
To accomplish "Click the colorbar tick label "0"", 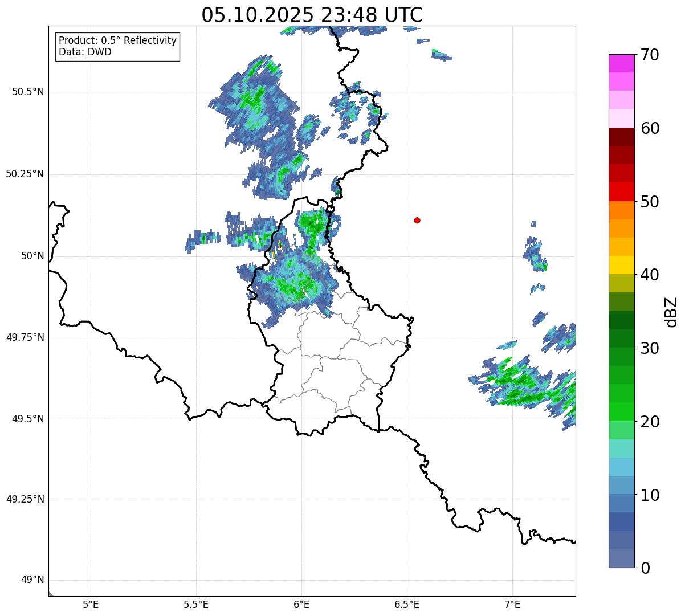I will (x=645, y=568).
